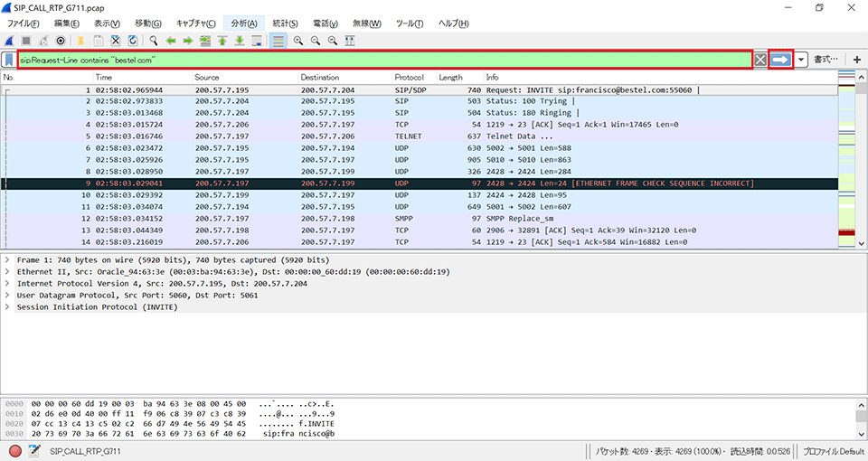Image resolution: width=868 pixels, height=461 pixels.
Task: Click the expert information status icon
Action: click(x=15, y=451)
